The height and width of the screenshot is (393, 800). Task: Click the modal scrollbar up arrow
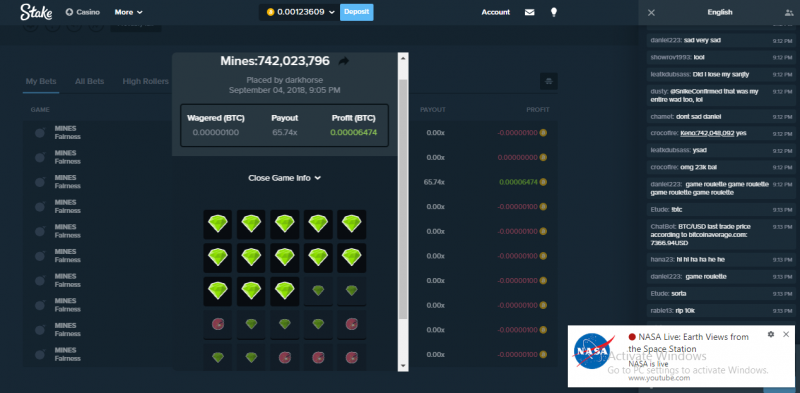click(403, 58)
